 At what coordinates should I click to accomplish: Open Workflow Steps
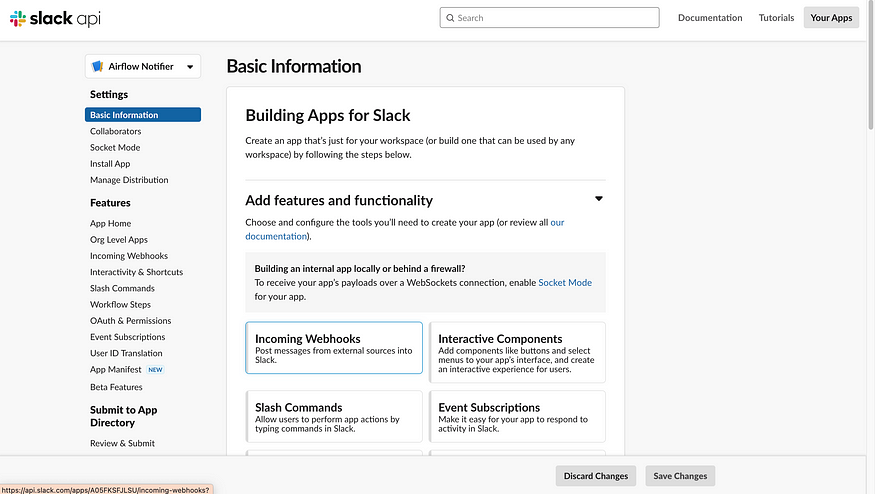[121, 304]
